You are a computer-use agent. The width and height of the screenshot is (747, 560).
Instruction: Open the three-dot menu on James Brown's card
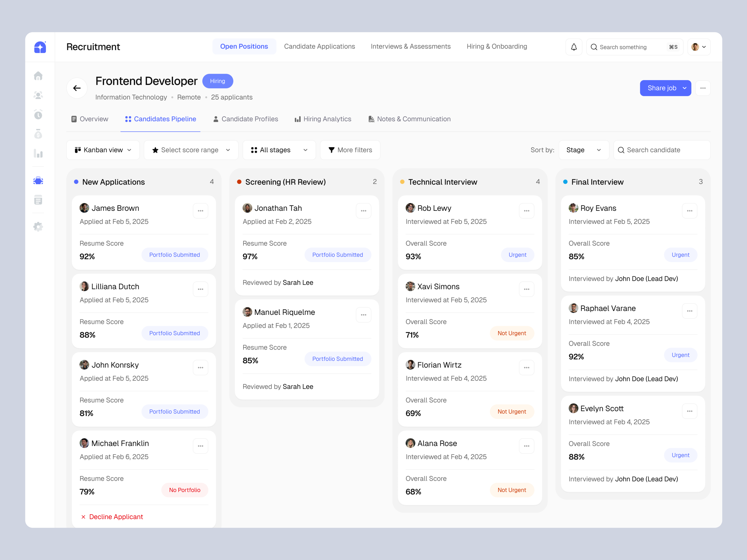201,210
